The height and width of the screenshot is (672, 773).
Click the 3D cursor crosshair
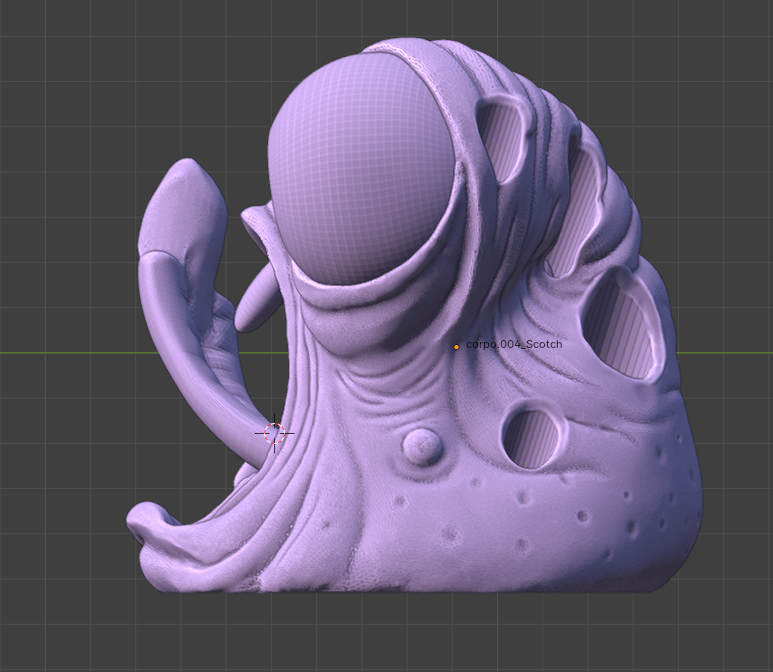[x=274, y=433]
